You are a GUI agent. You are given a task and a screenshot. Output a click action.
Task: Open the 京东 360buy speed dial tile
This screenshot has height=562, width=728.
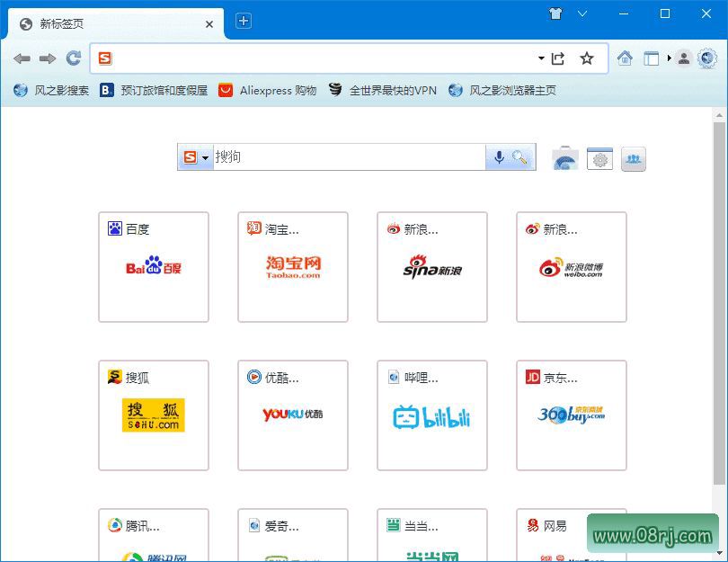(572, 415)
